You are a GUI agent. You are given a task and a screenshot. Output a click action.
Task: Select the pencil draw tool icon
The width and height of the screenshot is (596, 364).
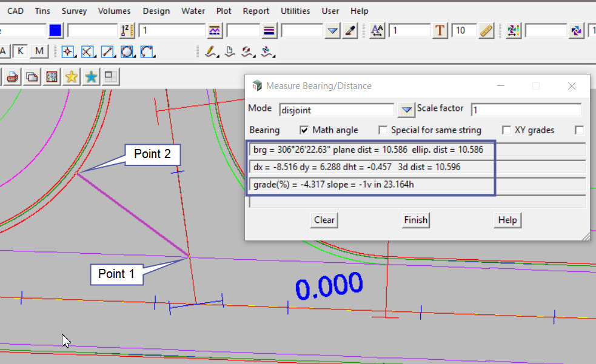click(x=211, y=52)
